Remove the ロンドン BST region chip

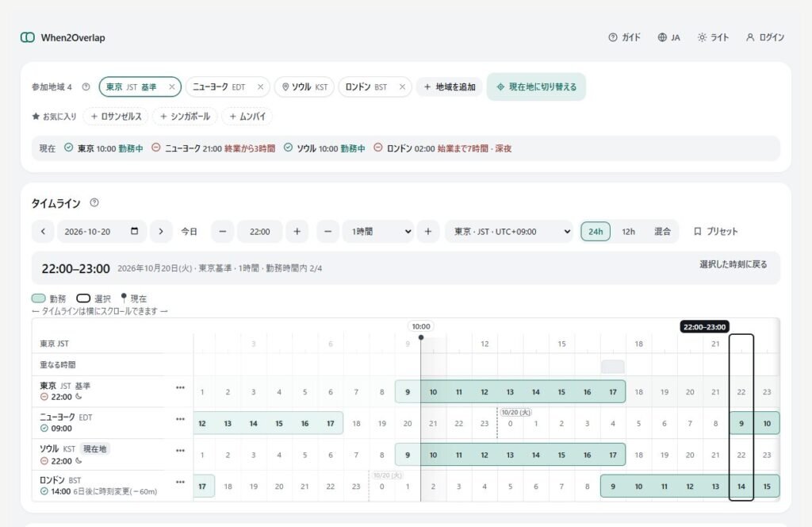point(402,87)
